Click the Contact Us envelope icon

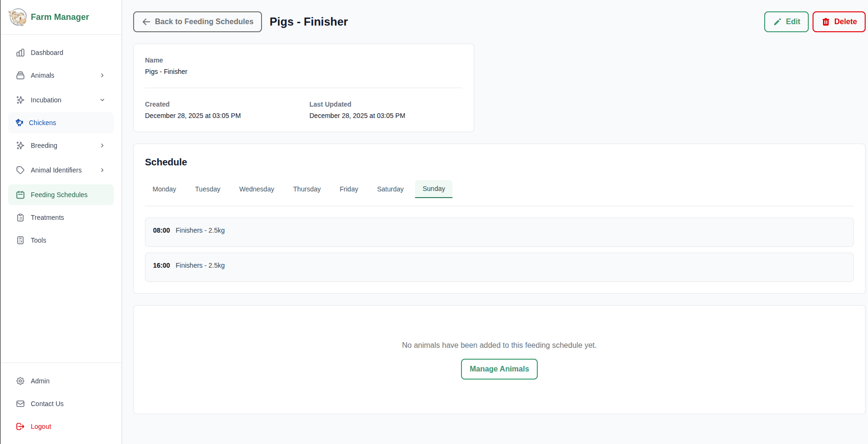point(20,404)
